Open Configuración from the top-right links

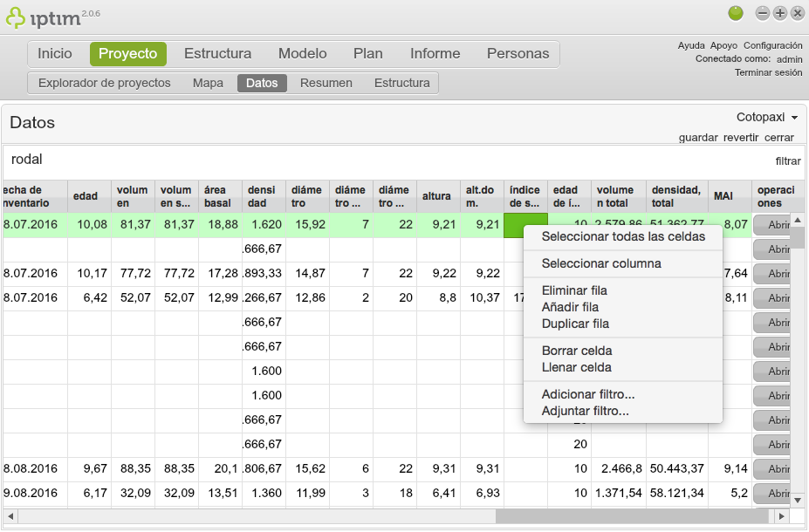(773, 44)
